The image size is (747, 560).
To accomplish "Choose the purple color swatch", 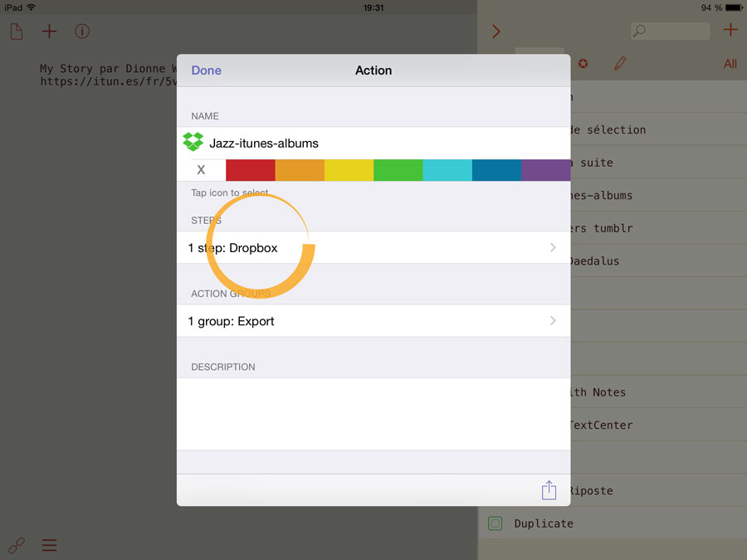I will click(546, 170).
